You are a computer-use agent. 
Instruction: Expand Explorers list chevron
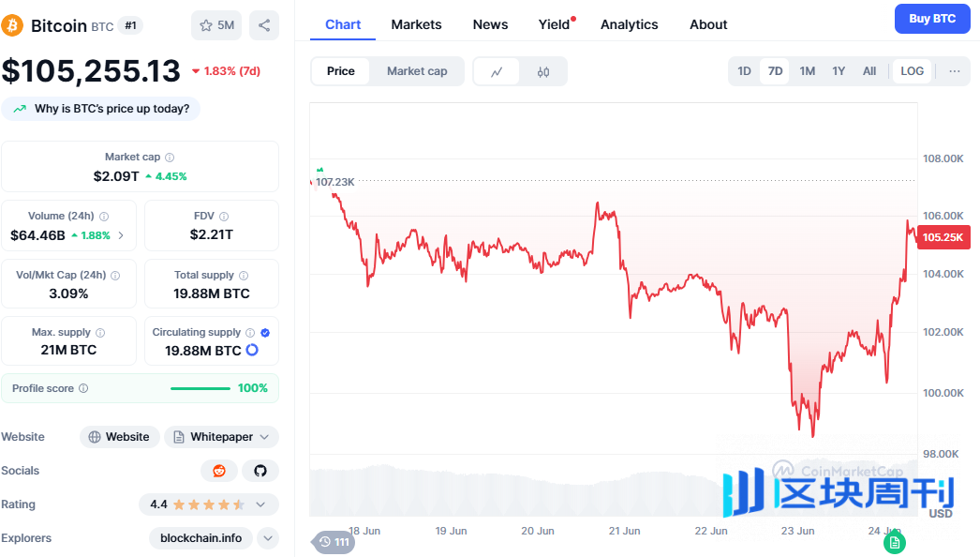[268, 538]
